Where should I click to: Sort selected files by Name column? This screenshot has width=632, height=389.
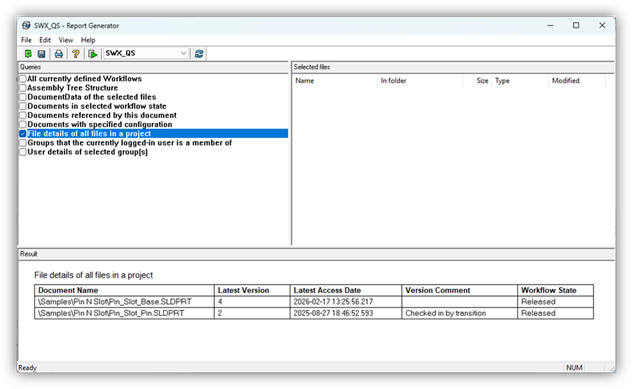point(335,81)
